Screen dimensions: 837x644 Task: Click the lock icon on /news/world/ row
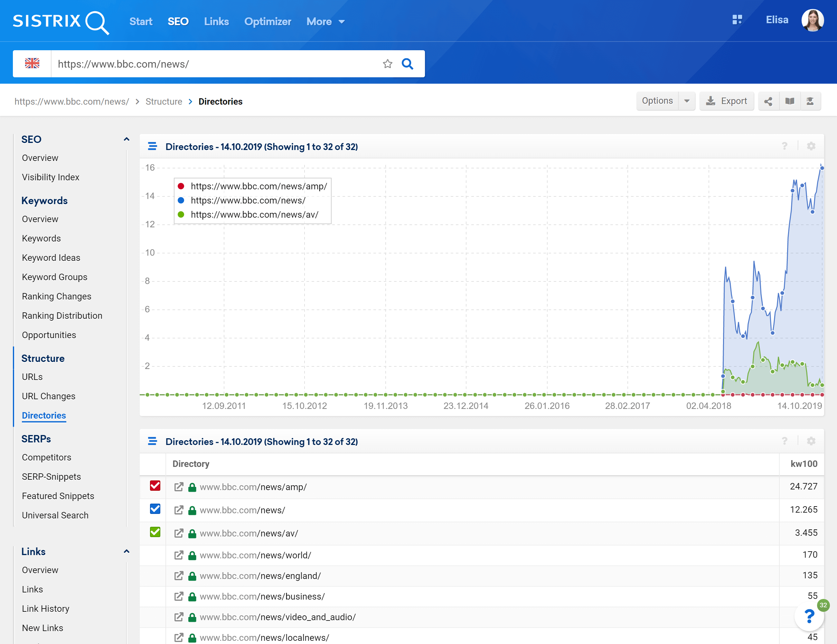coord(193,555)
